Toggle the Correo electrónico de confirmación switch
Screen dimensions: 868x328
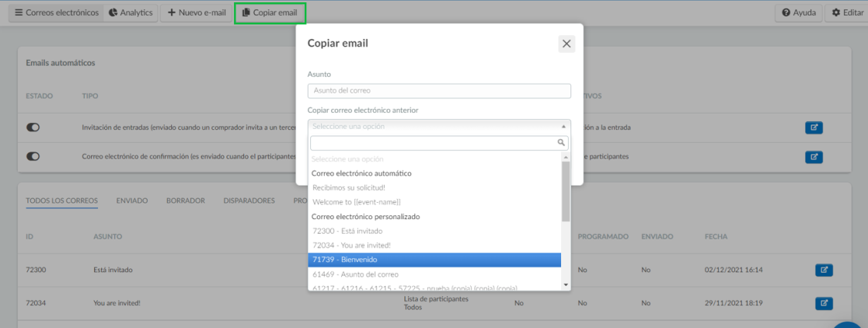(33, 157)
